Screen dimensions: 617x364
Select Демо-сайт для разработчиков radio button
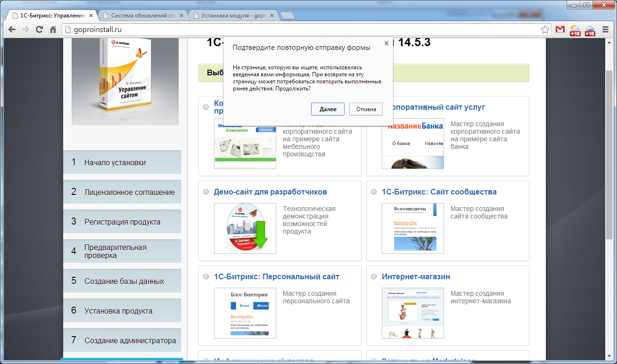coord(206,192)
